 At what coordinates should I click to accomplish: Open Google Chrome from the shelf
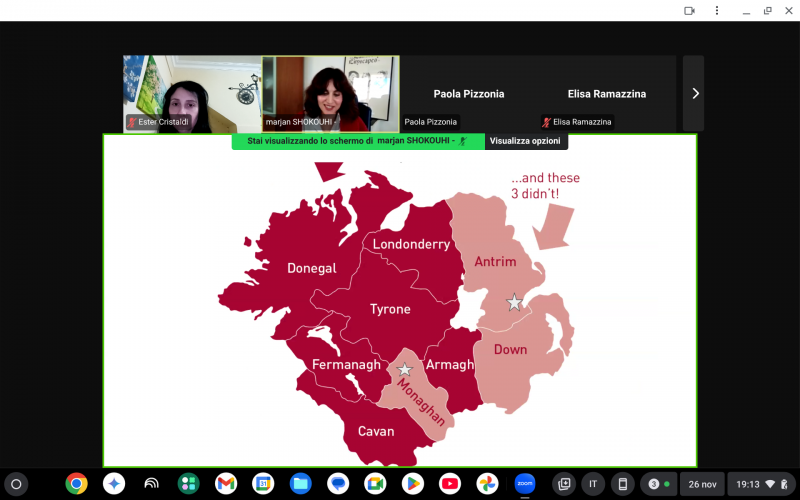click(x=76, y=484)
